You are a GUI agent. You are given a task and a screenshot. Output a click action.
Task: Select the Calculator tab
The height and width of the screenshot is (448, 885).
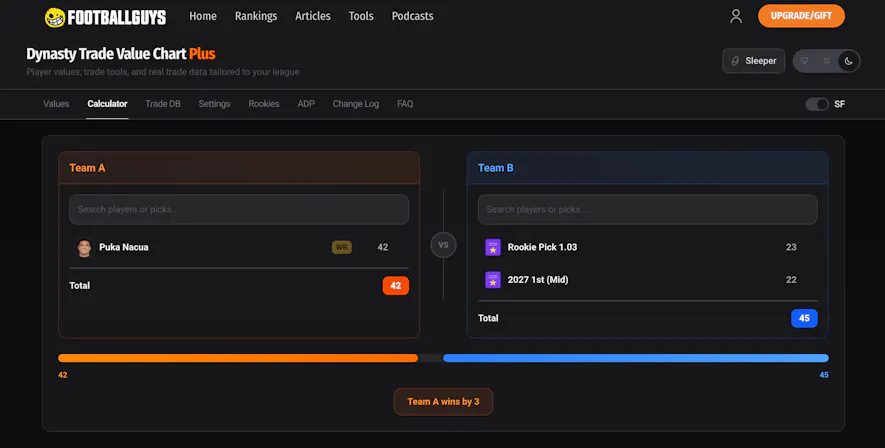[x=107, y=104]
